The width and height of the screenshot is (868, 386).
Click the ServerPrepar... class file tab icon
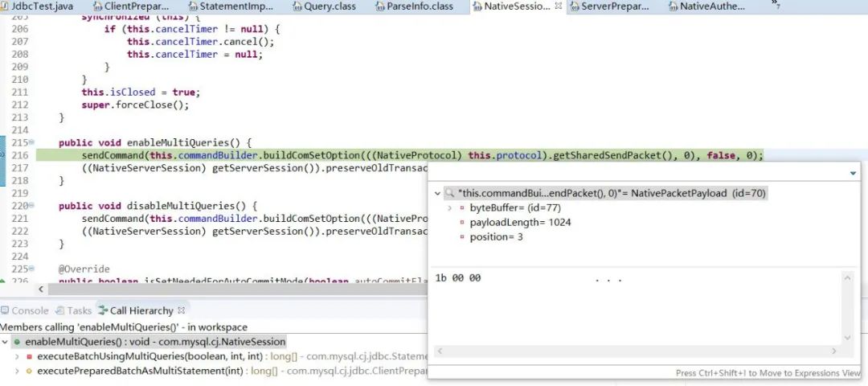pyautogui.click(x=574, y=6)
